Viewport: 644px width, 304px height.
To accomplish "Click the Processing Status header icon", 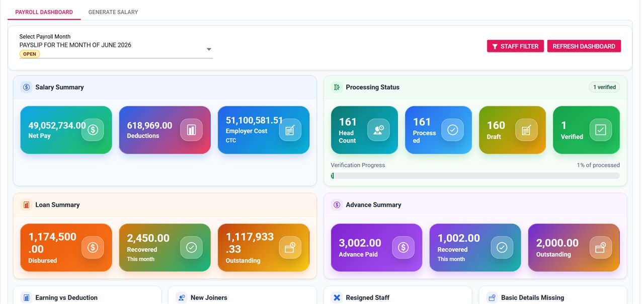I will pyautogui.click(x=337, y=87).
